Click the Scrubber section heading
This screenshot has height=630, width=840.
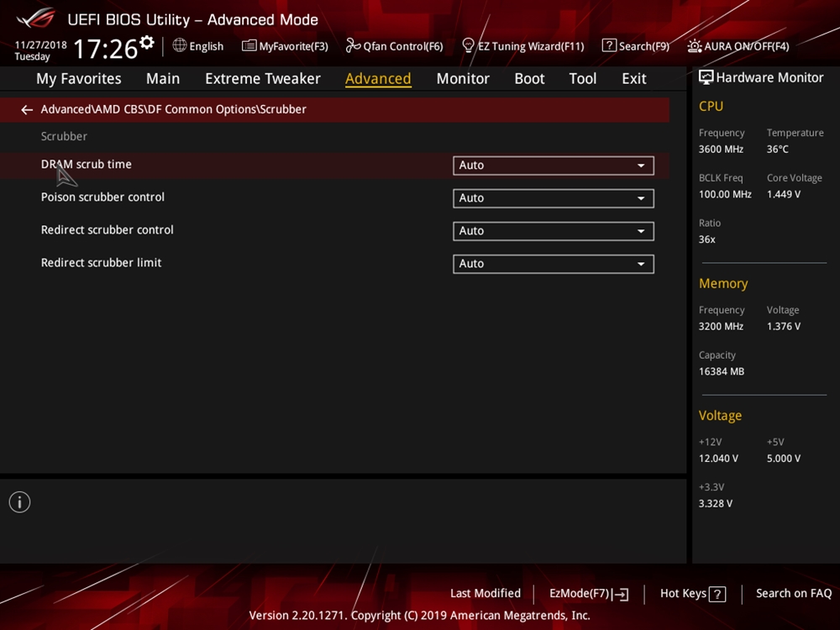64,136
